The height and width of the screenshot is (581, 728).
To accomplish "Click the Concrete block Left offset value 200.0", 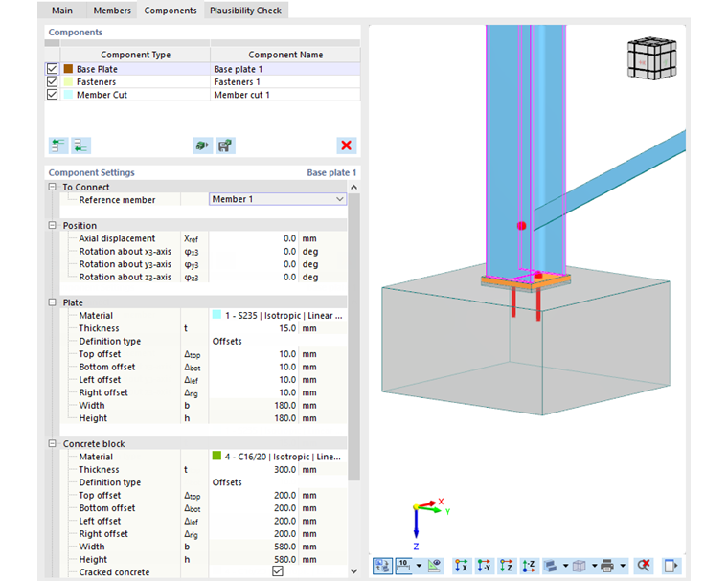I will tap(253, 521).
